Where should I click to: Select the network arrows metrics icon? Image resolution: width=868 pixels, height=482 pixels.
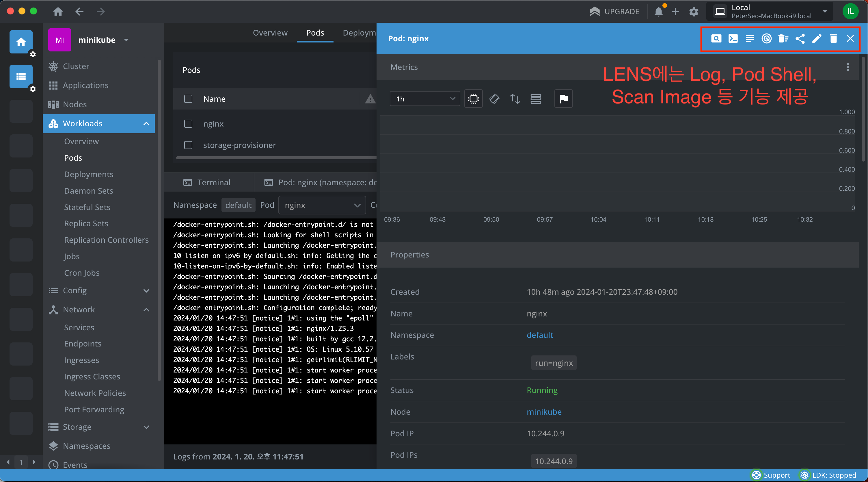tap(515, 99)
